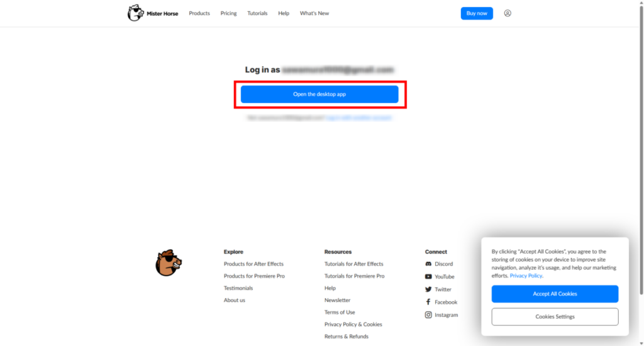Open the Privacy Policy link in cookie banner
Screen dimensions: 644x346
(x=526, y=276)
